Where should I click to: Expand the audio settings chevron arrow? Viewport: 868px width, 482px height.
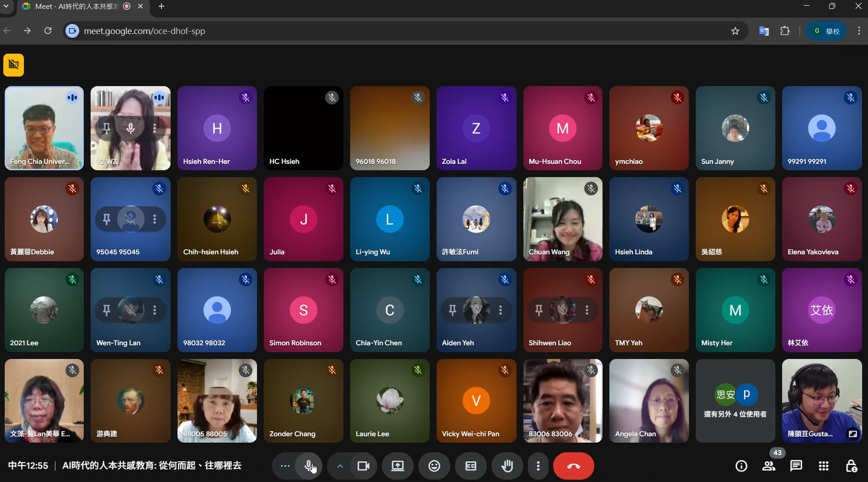pos(340,466)
